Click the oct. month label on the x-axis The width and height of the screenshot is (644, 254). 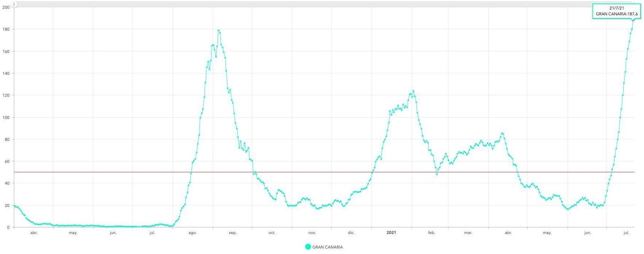pos(272,232)
